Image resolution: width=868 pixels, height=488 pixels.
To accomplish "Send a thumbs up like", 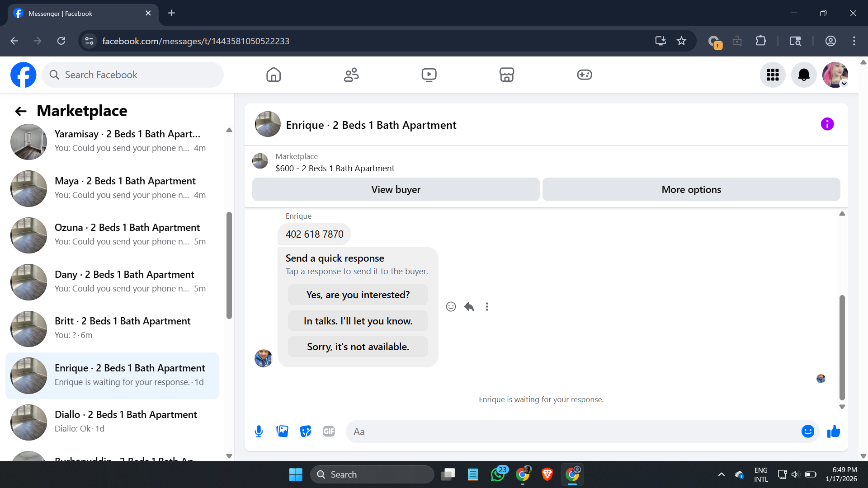I will tap(833, 432).
